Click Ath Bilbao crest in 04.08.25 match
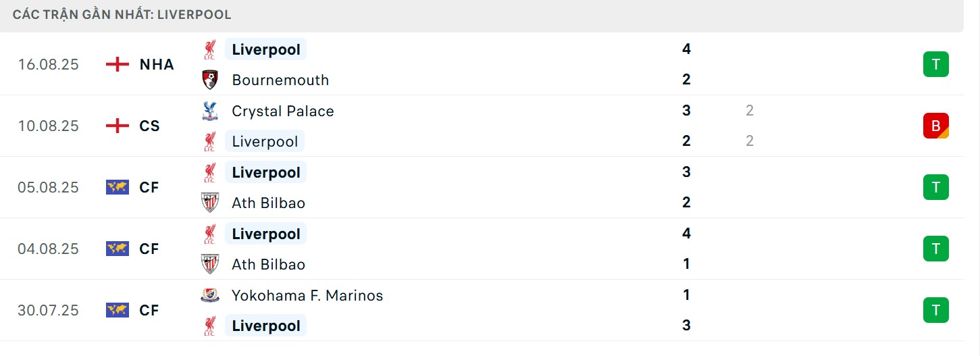The image size is (980, 356). [x=210, y=264]
